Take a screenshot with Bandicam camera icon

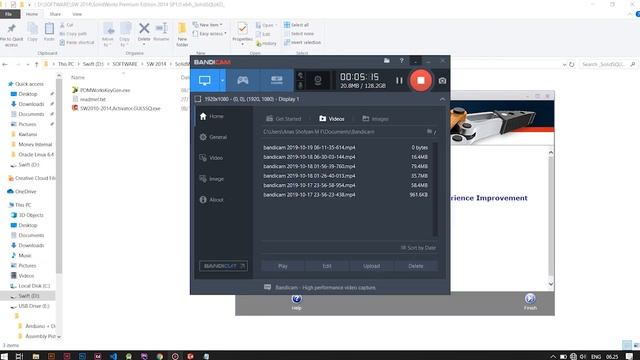[x=442, y=81]
